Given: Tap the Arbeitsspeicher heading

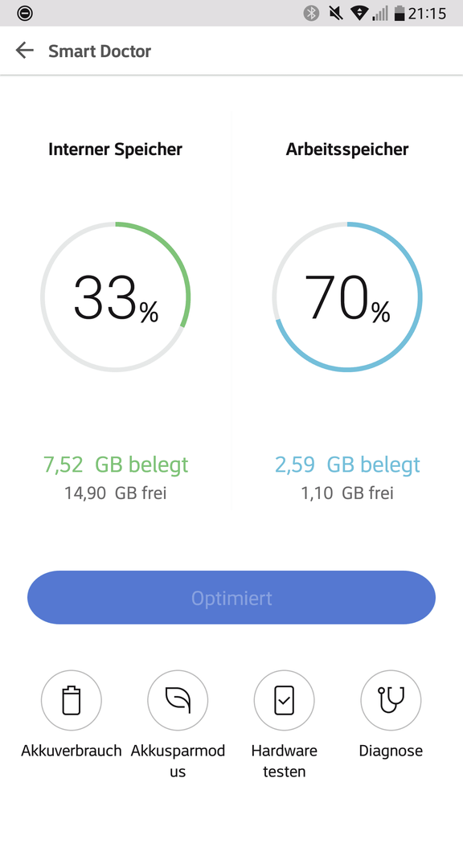Looking at the screenshot, I should point(347,149).
